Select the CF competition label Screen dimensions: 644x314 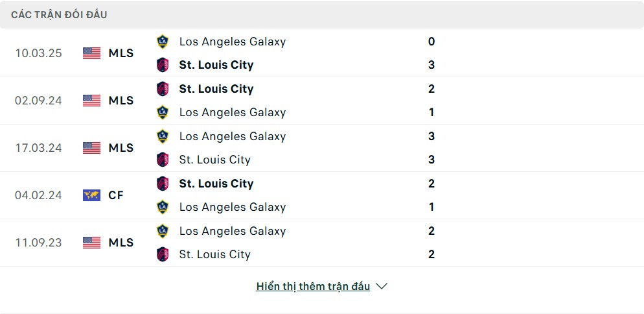(x=116, y=195)
